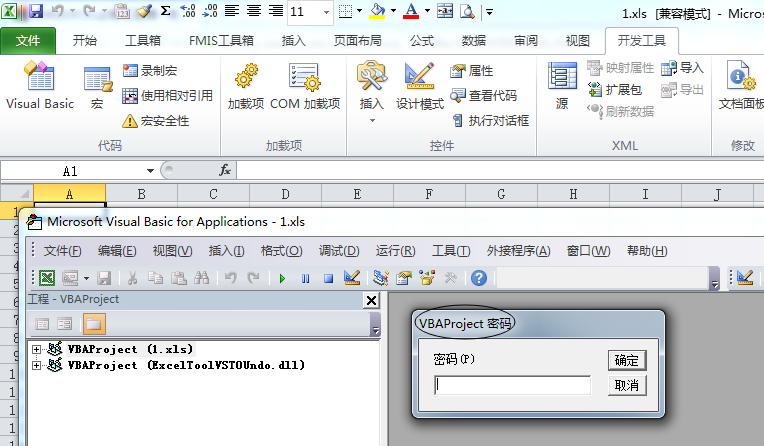Screen dimensions: 764x446
Task: Toggle folders view in project pane
Action: (92, 323)
